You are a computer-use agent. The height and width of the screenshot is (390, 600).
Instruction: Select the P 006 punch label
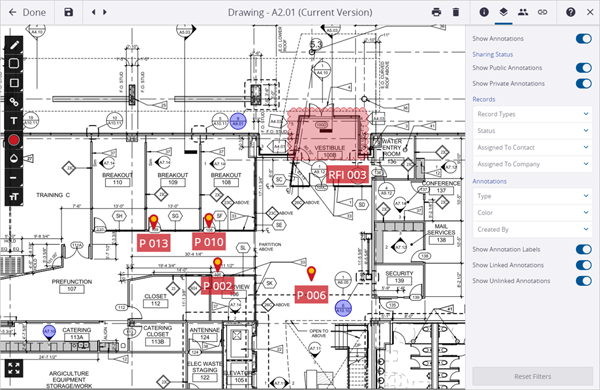pos(311,295)
